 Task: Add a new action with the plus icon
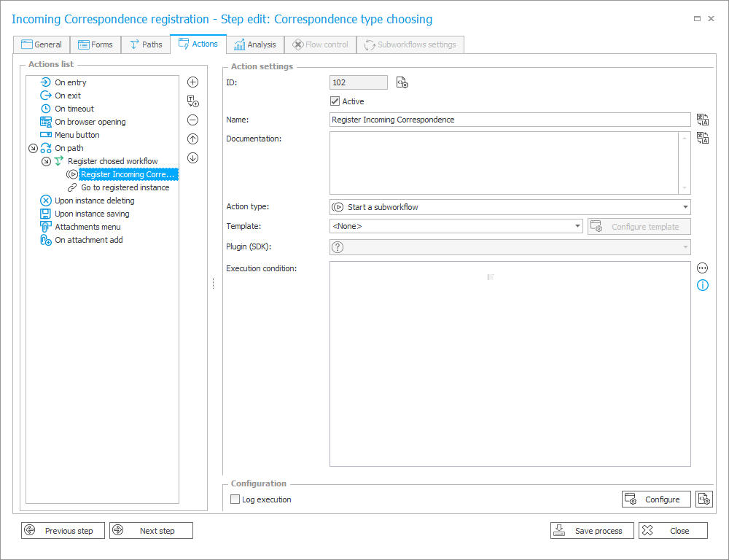[x=192, y=82]
